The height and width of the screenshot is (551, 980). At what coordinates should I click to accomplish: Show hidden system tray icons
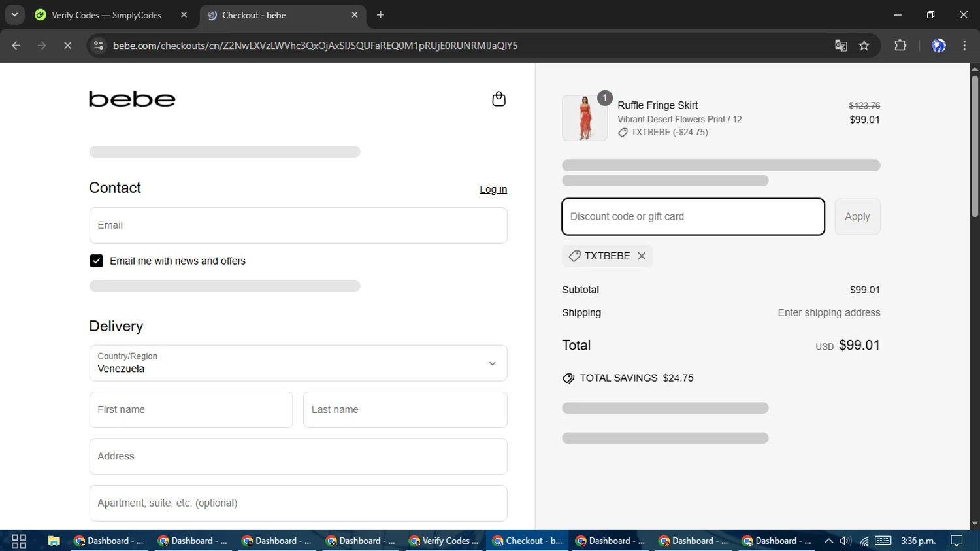pyautogui.click(x=828, y=541)
